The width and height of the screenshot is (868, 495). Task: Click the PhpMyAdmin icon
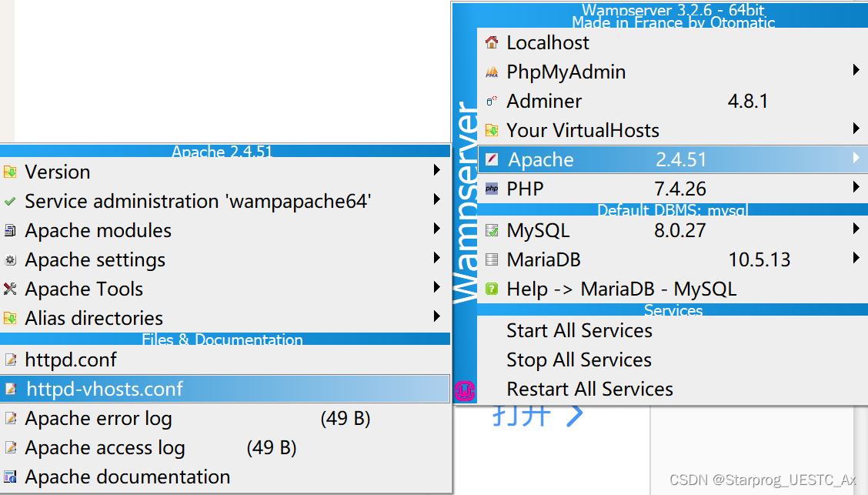(492, 72)
